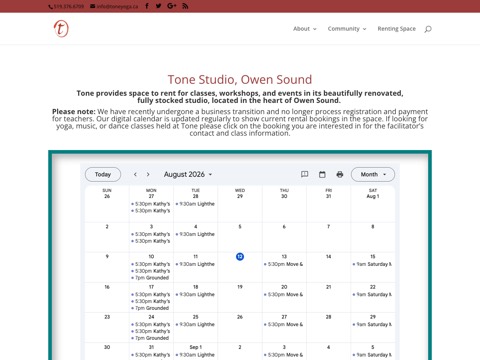Select date 23 in the calendar
Viewport: 480px width, 360px height.
[107, 317]
